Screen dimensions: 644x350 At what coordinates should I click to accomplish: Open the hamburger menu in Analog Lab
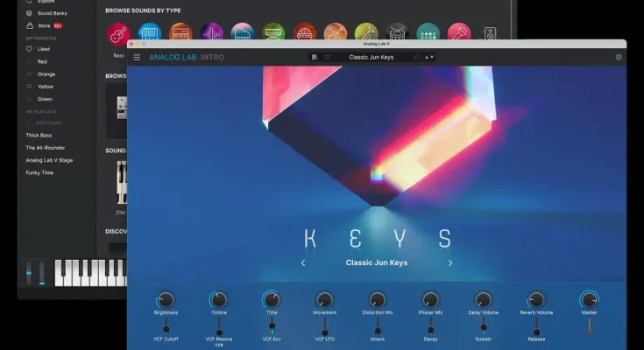(x=137, y=58)
